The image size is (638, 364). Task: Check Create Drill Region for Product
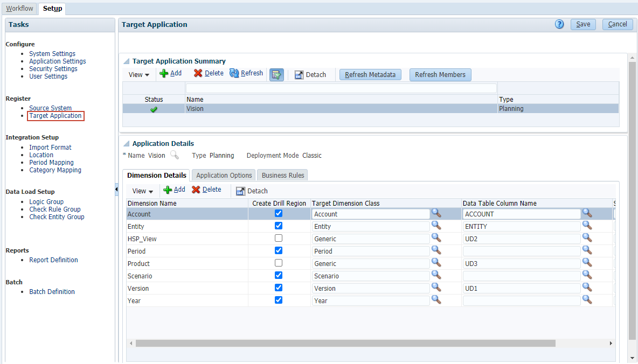coord(279,263)
